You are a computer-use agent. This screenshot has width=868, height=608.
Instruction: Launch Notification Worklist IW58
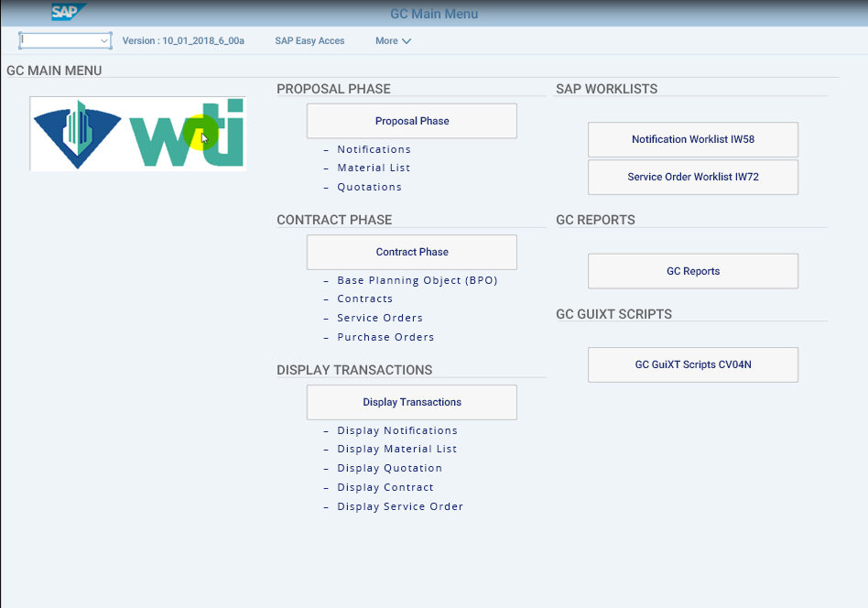692,139
